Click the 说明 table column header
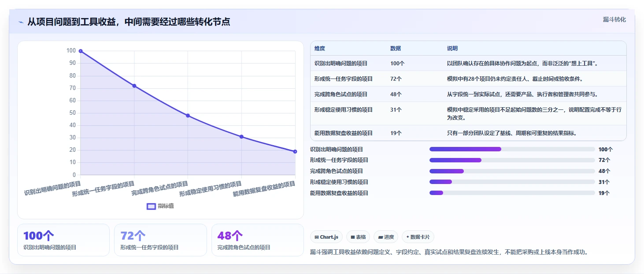644x274 pixels. click(452, 49)
